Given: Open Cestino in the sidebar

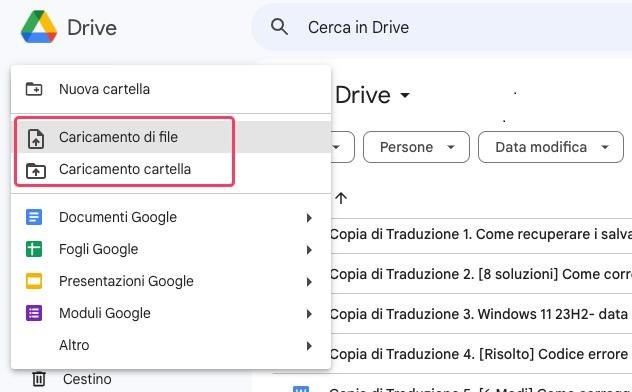Looking at the screenshot, I should coord(87,379).
